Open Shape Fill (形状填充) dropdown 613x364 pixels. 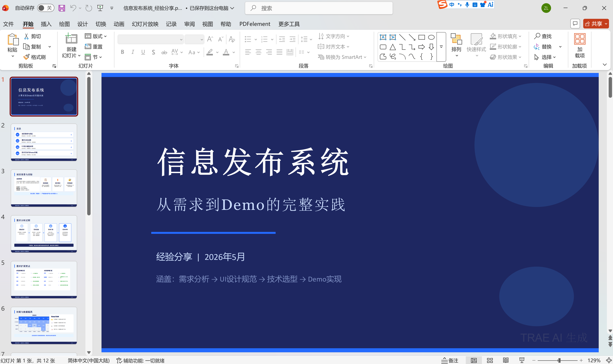(x=506, y=36)
